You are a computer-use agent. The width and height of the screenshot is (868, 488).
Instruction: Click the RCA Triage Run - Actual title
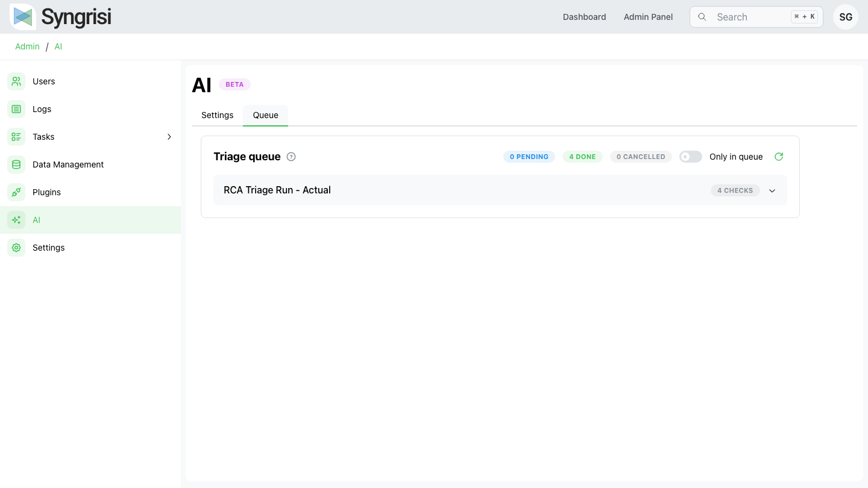click(x=277, y=190)
